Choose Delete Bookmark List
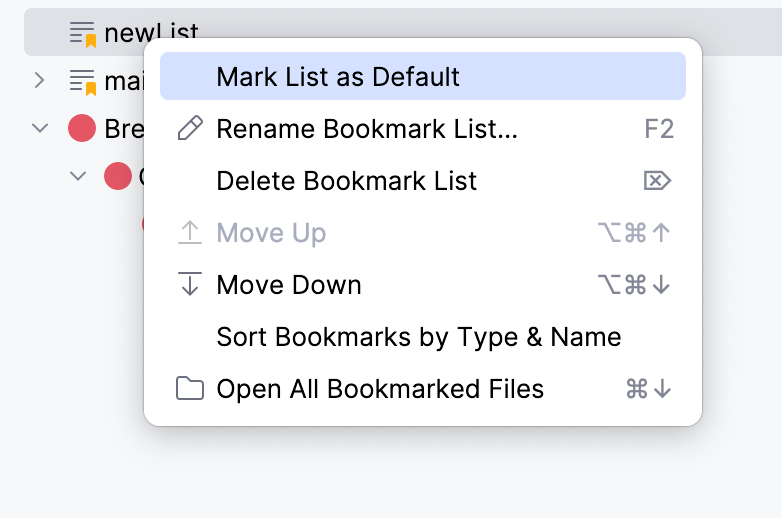This screenshot has width=782, height=518. [346, 181]
